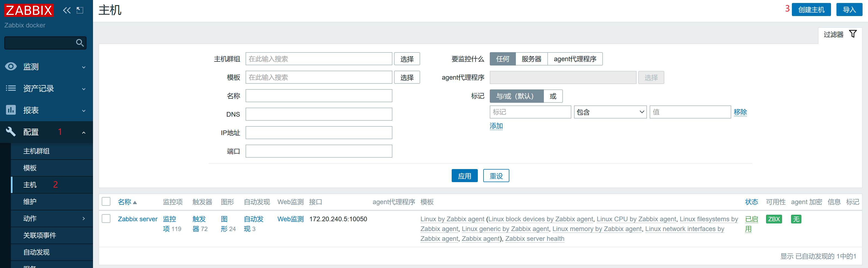The image size is (868, 268).
Task: Focus the DNS input field
Action: (319, 114)
